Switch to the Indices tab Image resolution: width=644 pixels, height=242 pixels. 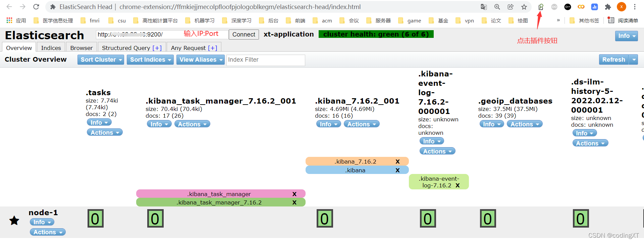(51, 48)
